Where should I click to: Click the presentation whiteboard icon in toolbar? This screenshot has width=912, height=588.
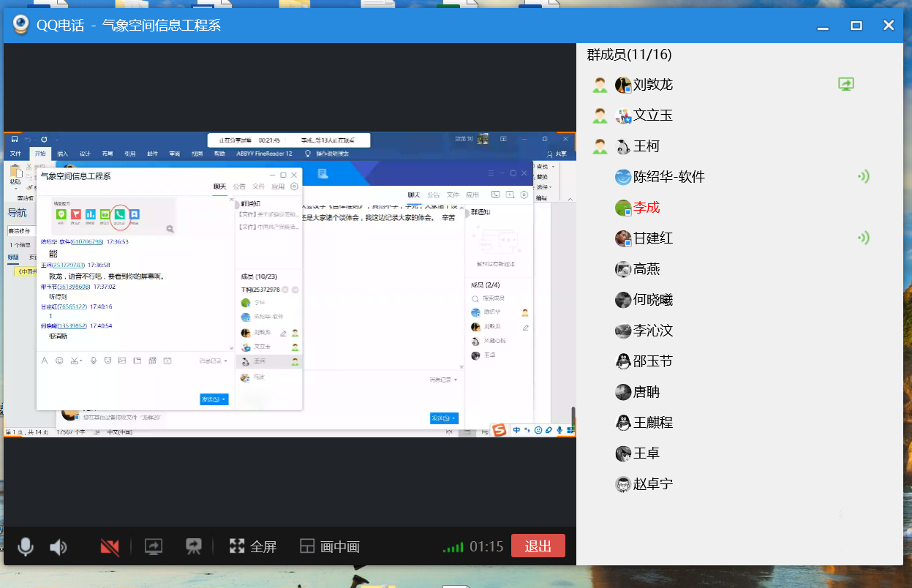coord(193,546)
